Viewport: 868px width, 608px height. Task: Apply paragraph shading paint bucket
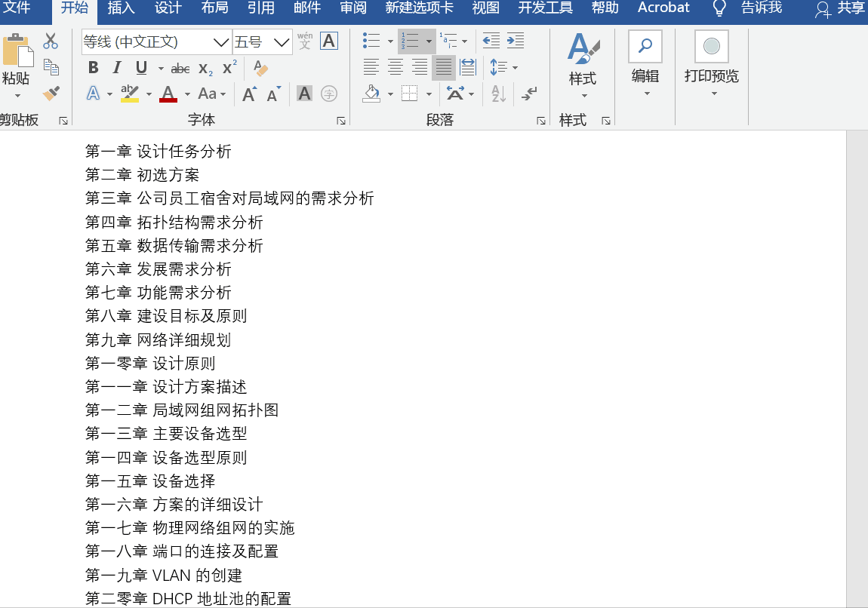point(371,94)
